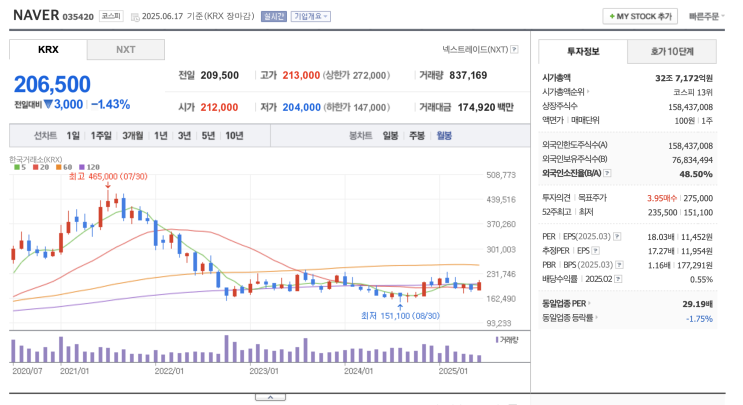Click the stock code 035420
This screenshot has height=405, width=743.
pos(78,17)
